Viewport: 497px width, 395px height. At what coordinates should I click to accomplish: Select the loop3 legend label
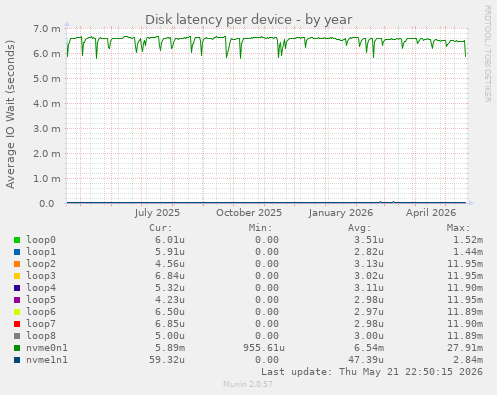pos(41,276)
